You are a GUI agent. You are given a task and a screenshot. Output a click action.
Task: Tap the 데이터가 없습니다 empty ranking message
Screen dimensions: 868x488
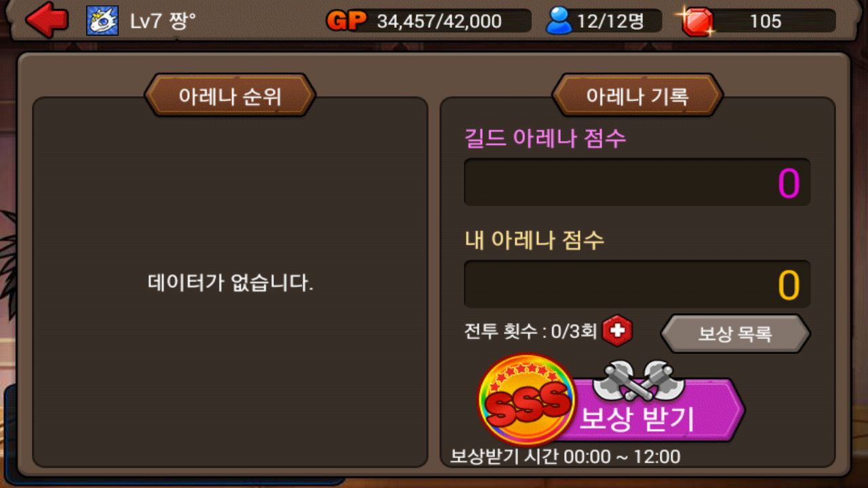(x=231, y=283)
